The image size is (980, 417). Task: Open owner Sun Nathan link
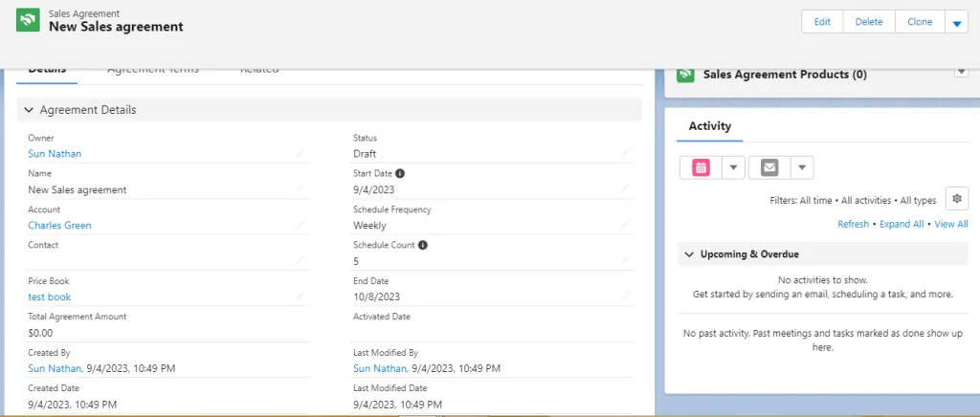[x=55, y=154]
